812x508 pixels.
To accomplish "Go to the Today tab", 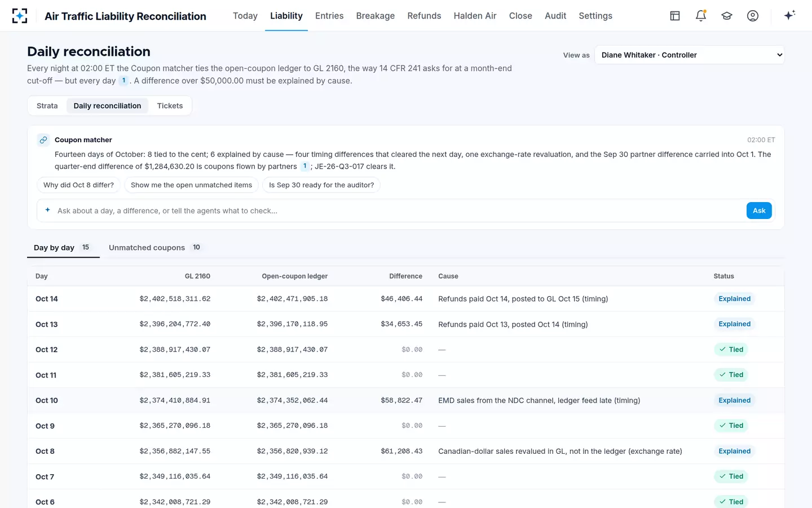I will tap(245, 16).
